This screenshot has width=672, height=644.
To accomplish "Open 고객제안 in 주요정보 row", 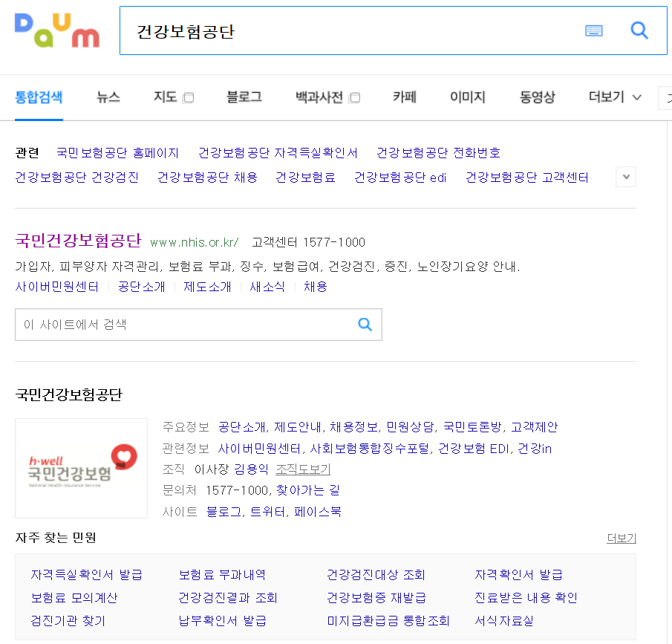I will (535, 426).
